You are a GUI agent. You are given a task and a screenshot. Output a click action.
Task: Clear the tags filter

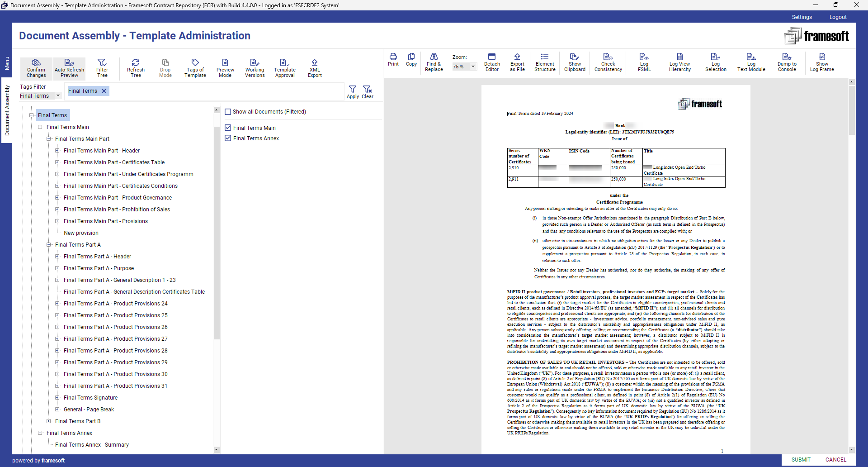click(x=368, y=92)
